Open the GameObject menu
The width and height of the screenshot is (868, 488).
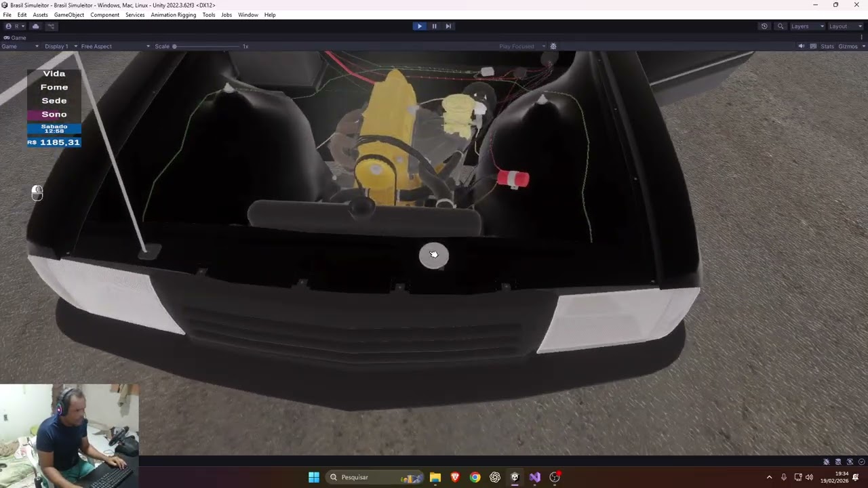pos(69,15)
